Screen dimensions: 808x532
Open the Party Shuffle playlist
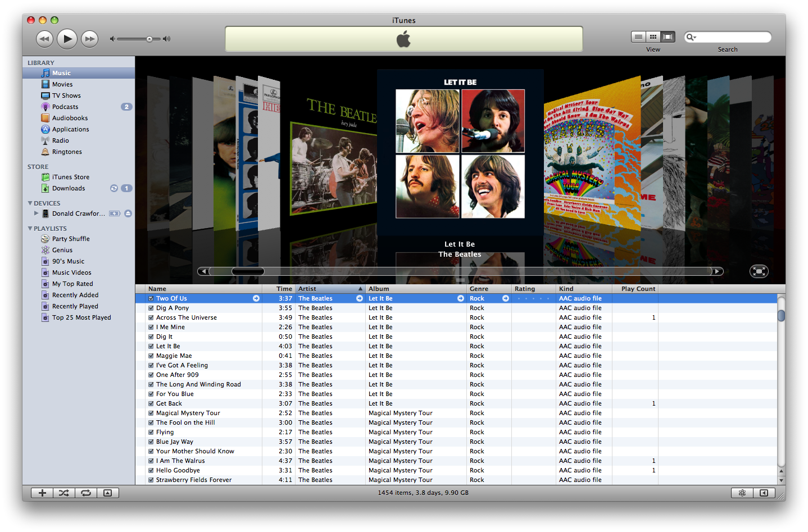point(79,239)
